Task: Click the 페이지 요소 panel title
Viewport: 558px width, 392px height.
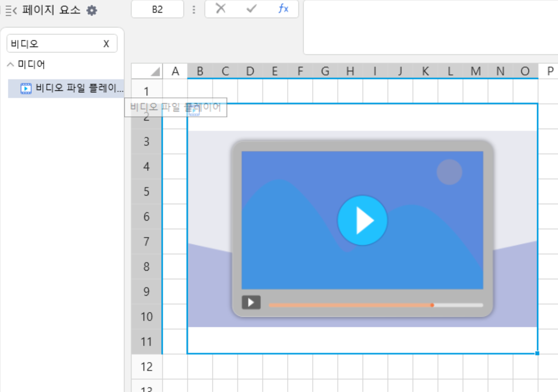Action: [51, 10]
